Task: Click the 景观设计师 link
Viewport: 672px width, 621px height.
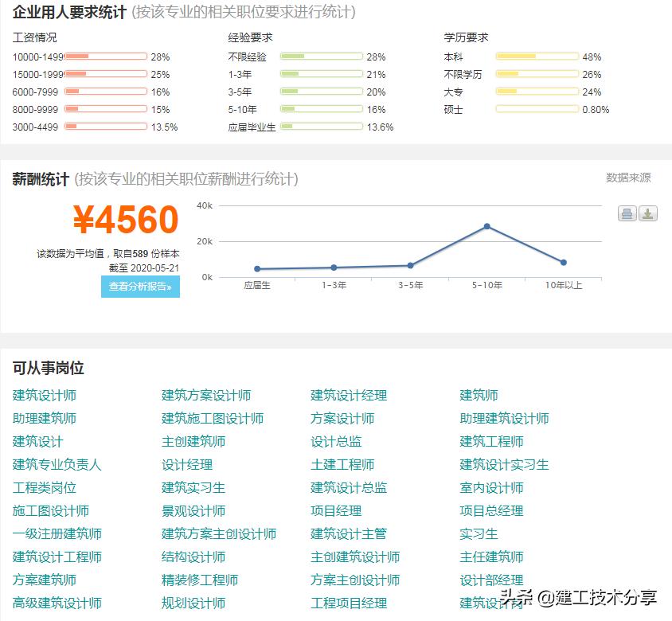Action: pos(194,510)
